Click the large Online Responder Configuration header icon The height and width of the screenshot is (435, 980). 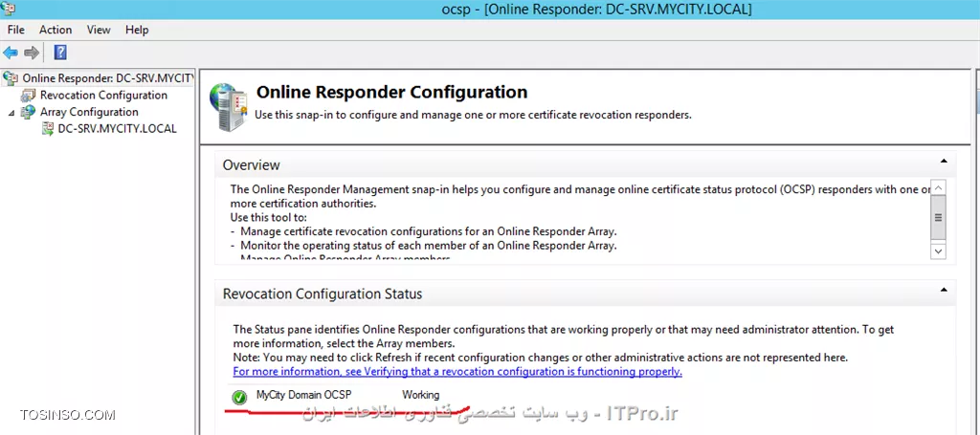pyautogui.click(x=228, y=107)
